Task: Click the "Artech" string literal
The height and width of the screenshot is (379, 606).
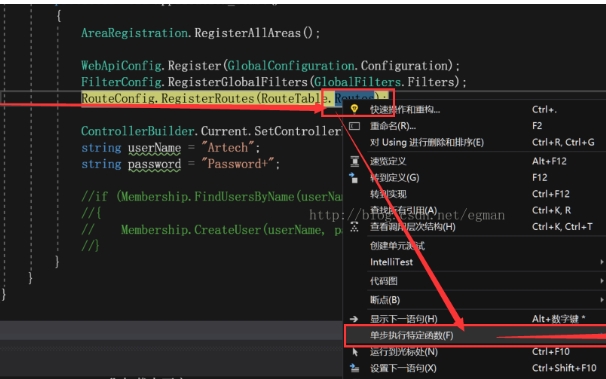Action: click(228, 148)
